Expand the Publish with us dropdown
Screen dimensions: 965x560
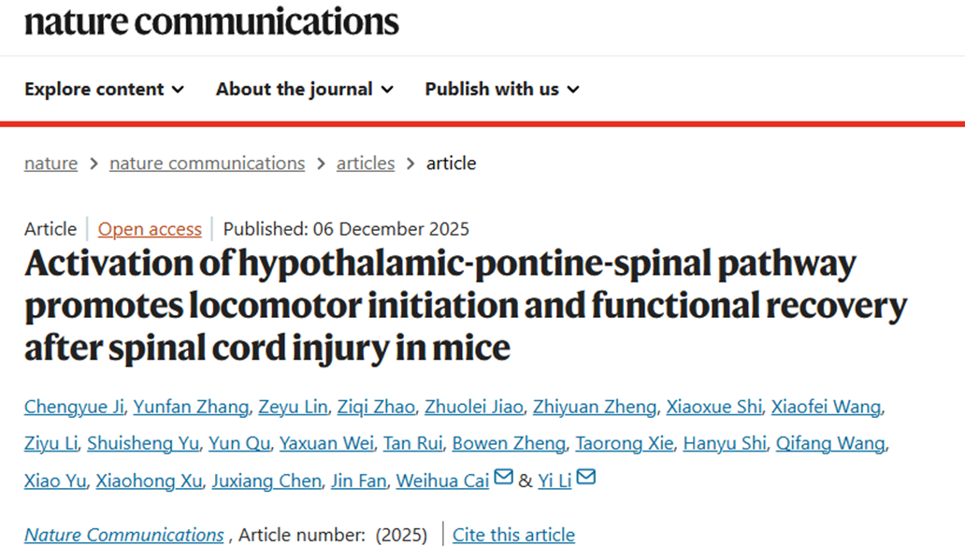point(502,89)
